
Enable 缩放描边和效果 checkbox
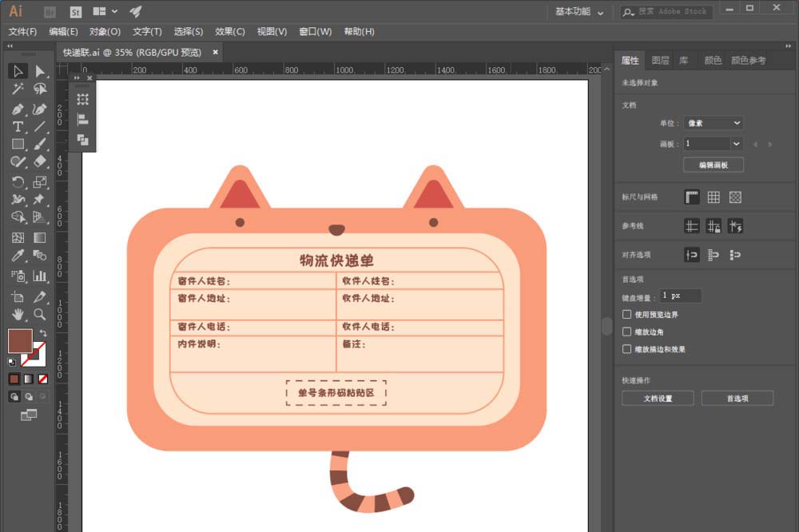pos(626,349)
